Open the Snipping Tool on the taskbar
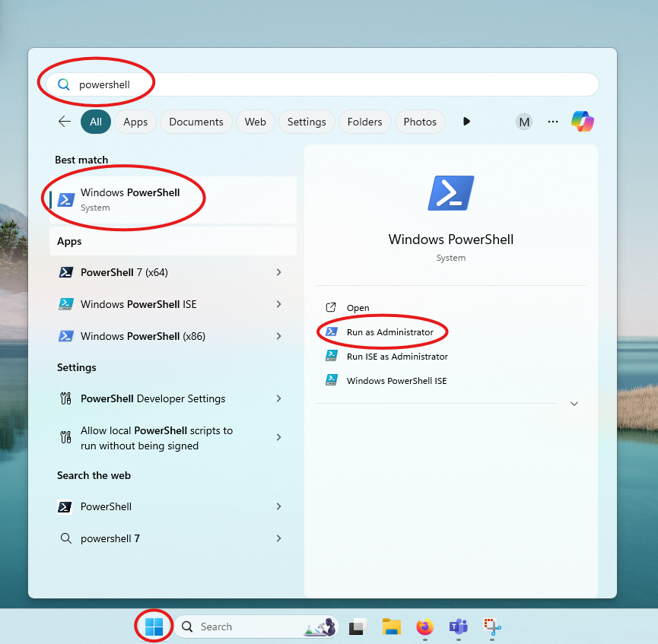Image resolution: width=658 pixels, height=644 pixels. point(492,627)
